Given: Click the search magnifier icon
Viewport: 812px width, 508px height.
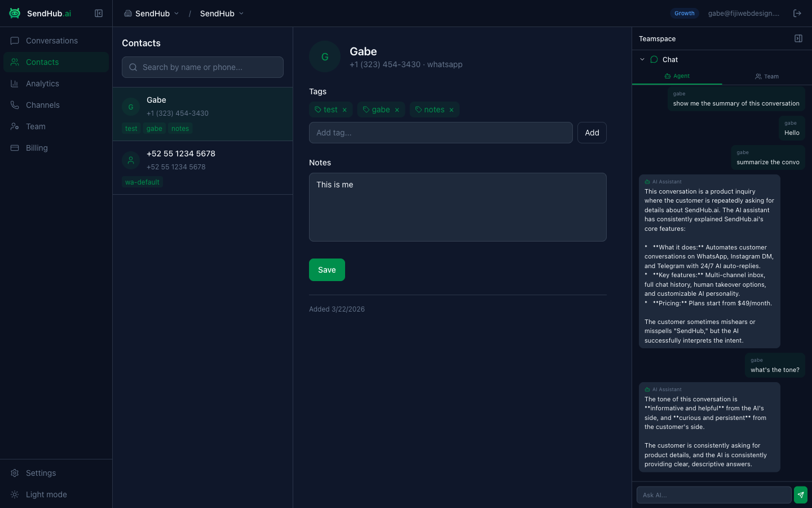Looking at the screenshot, I should (133, 67).
